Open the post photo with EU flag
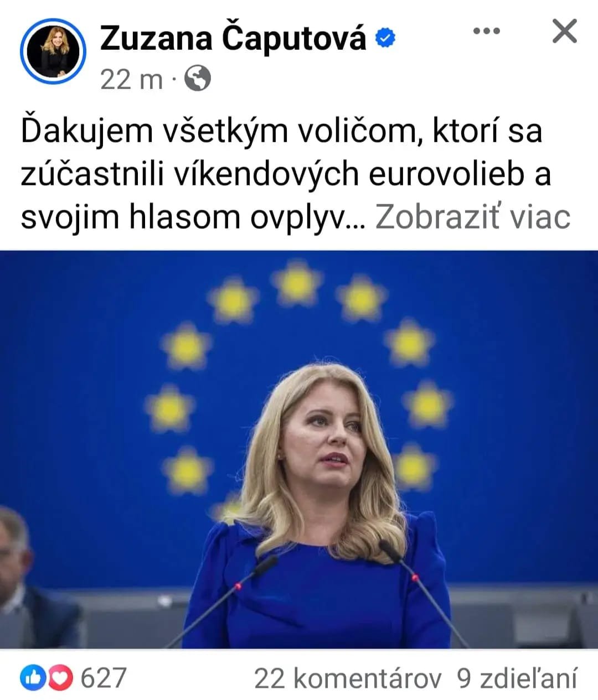 (299, 449)
